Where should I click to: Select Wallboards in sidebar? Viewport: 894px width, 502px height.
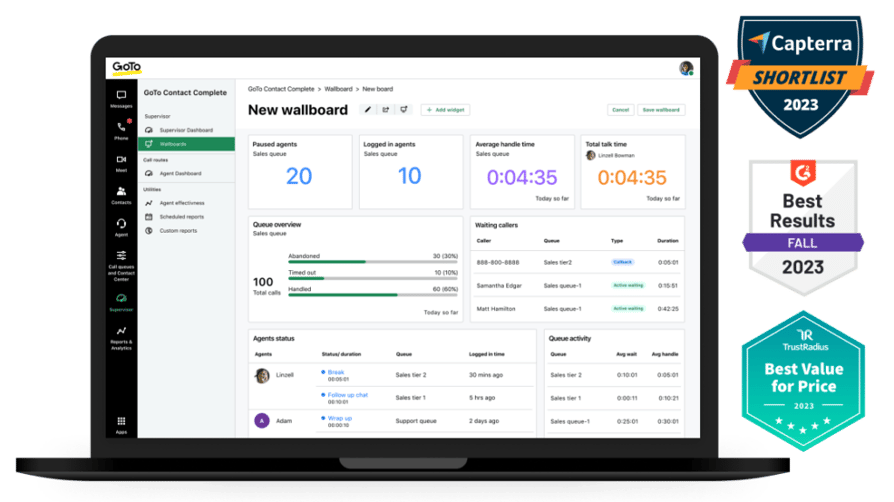[186, 144]
